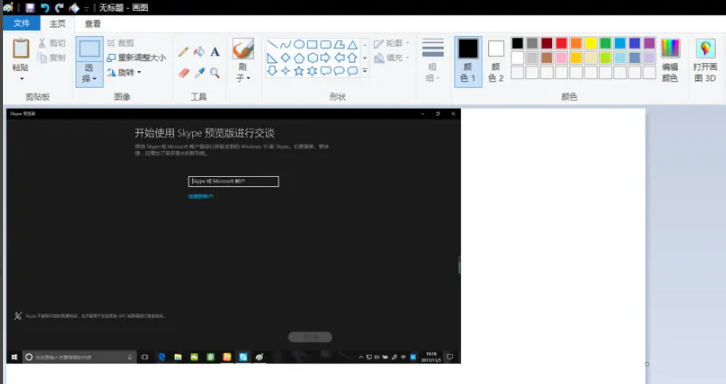The height and width of the screenshot is (384, 726).
Task: Click the Paste clipboard icon
Action: pos(21,49)
